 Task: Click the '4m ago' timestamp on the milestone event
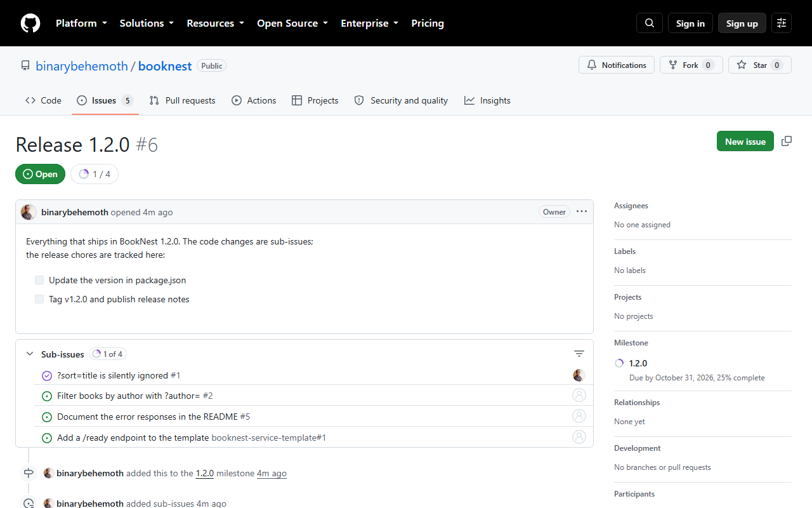[272, 473]
